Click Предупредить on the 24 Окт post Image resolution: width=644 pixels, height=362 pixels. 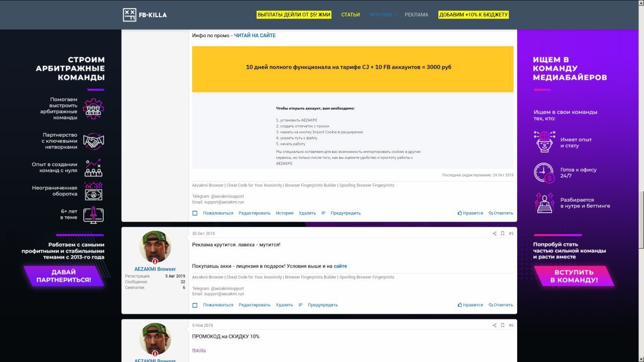click(346, 213)
